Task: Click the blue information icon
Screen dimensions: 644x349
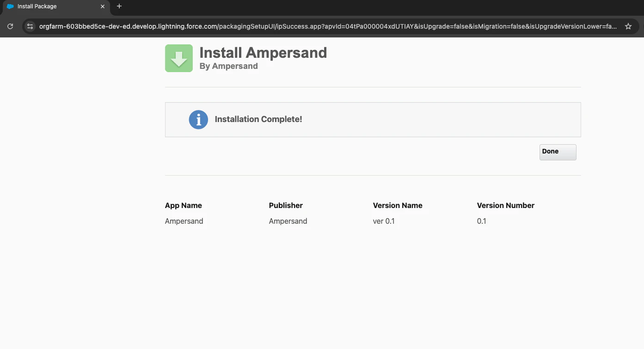Action: (x=198, y=119)
